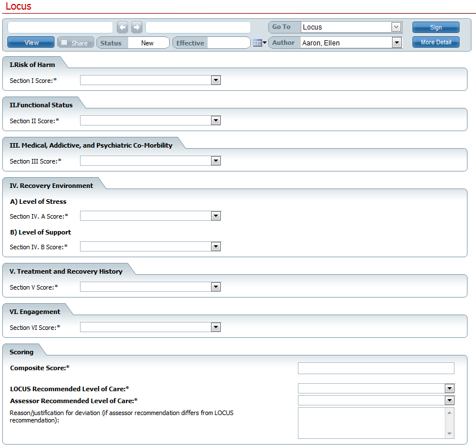Screen dimensions: 476x448
Task: Open Section III Score dropdown
Action: 216,161
